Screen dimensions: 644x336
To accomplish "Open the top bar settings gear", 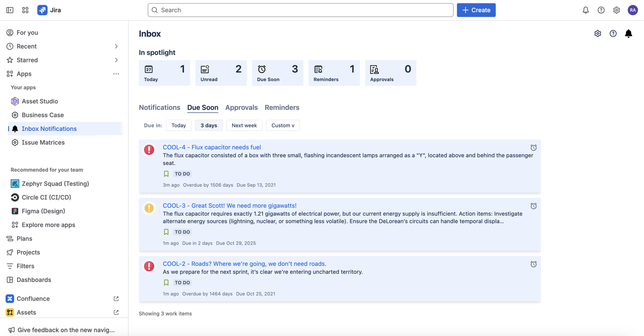I will (x=616, y=10).
